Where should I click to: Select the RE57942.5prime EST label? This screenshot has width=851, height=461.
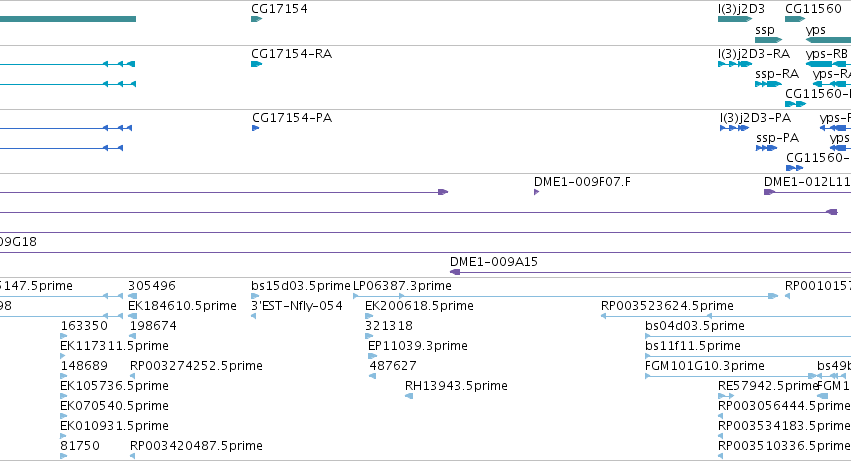767,386
